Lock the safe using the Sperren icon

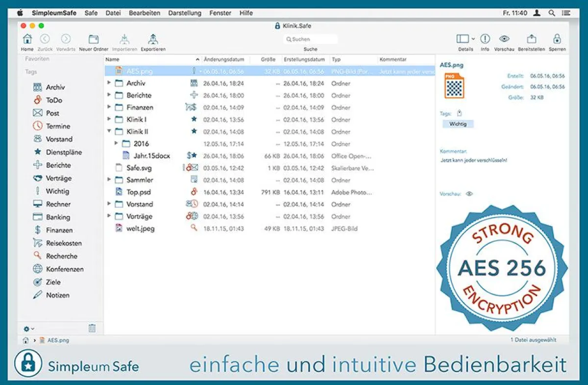tap(558, 38)
